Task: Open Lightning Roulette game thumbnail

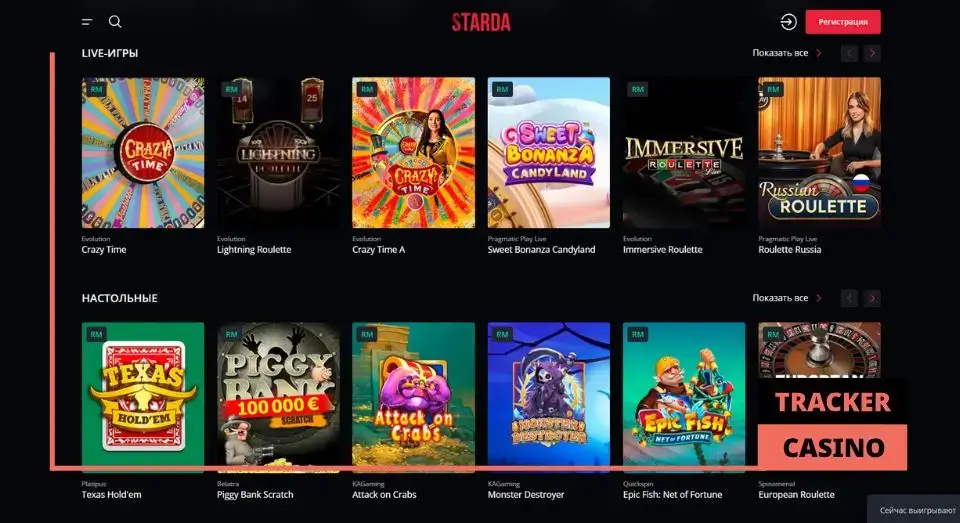Action: point(278,152)
